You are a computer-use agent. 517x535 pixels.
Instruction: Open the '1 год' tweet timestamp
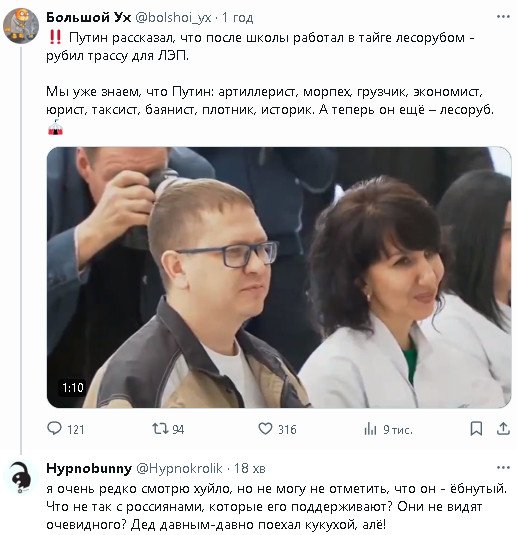pos(238,17)
